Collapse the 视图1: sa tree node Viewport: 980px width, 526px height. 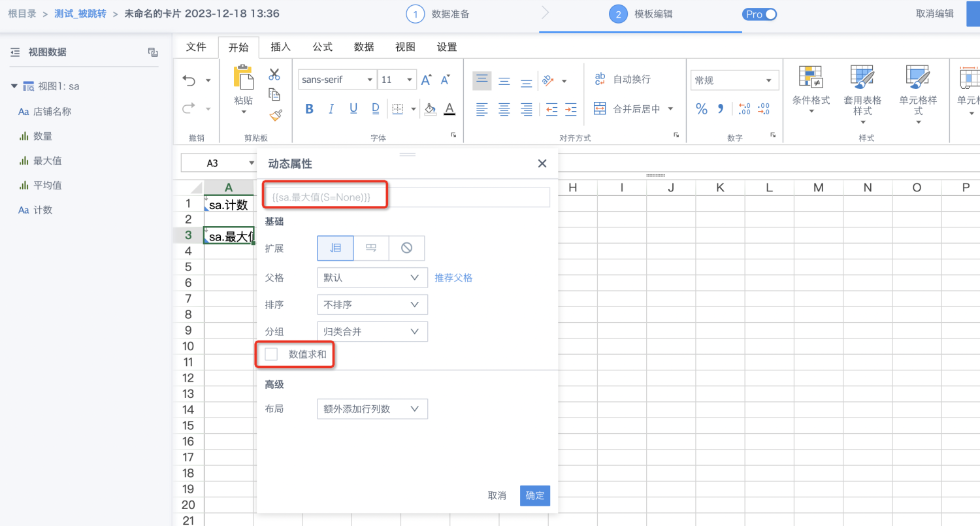(14, 86)
